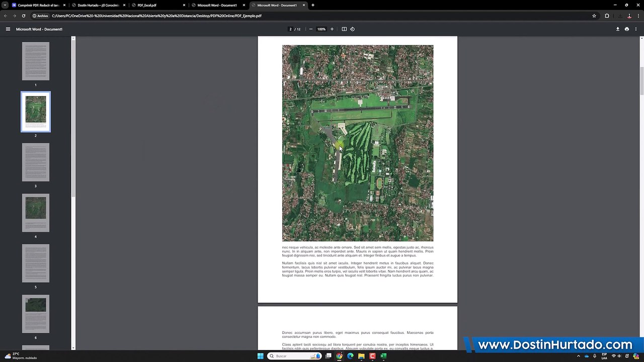Click the page number input field

coord(290,29)
